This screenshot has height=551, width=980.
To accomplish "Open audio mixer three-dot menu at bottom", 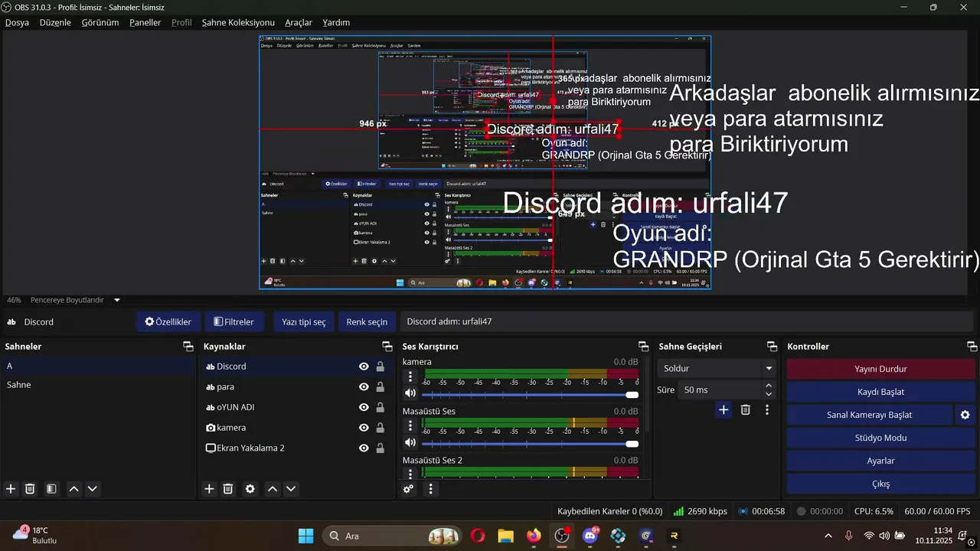I will point(430,488).
